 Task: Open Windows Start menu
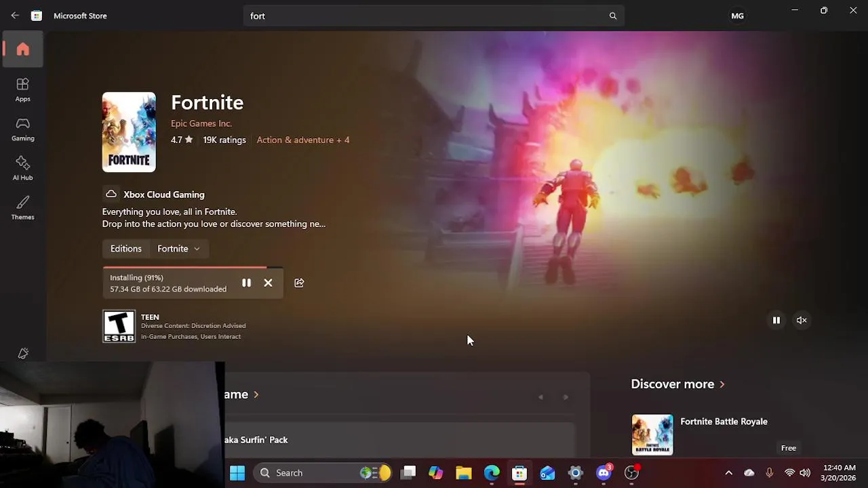(x=237, y=472)
